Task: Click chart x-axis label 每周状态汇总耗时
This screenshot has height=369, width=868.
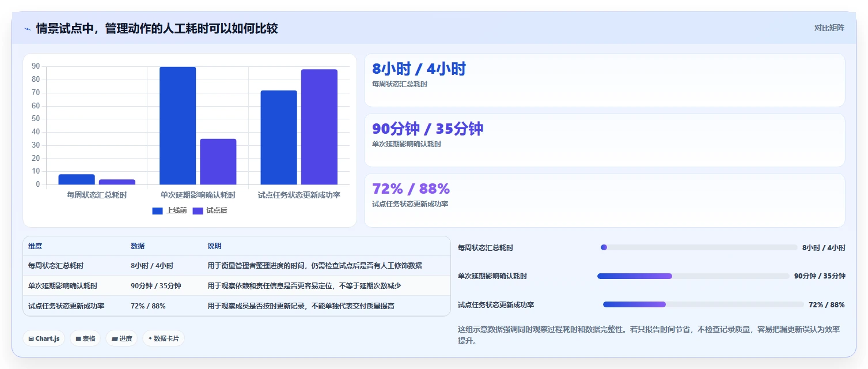Action: coord(97,195)
